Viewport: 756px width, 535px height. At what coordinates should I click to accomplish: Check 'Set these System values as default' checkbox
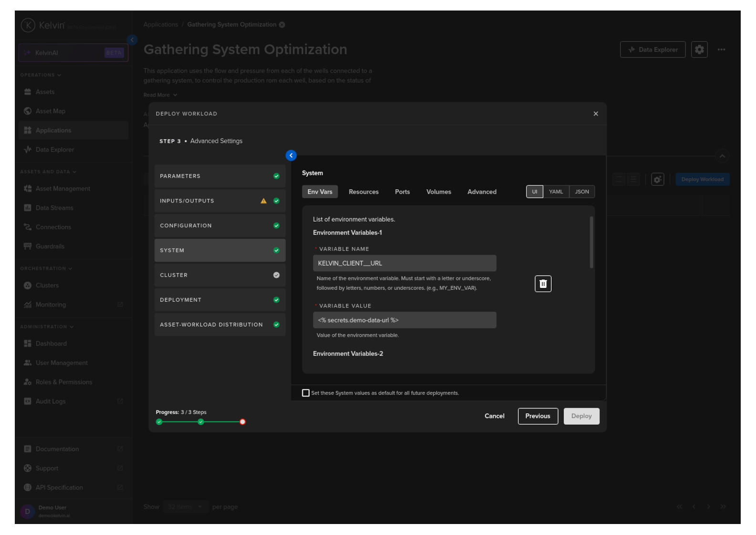point(306,393)
